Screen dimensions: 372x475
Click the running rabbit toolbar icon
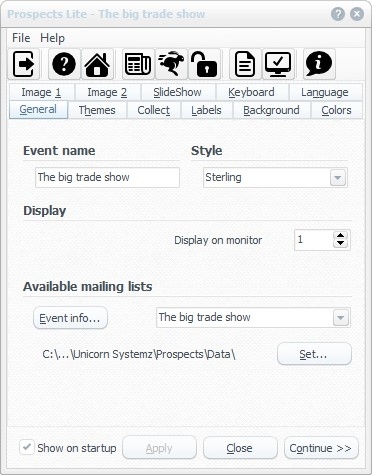coord(171,64)
